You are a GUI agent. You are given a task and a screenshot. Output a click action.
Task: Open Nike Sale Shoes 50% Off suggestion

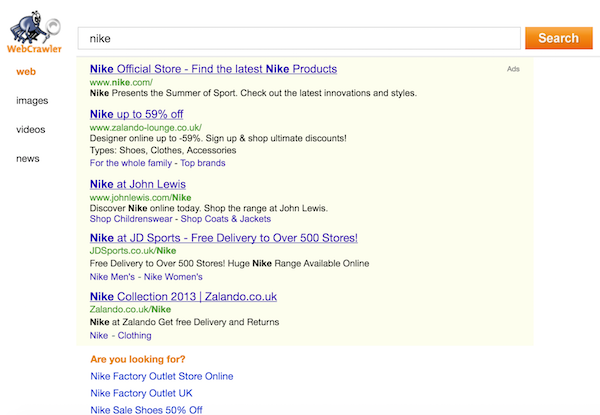(x=147, y=410)
